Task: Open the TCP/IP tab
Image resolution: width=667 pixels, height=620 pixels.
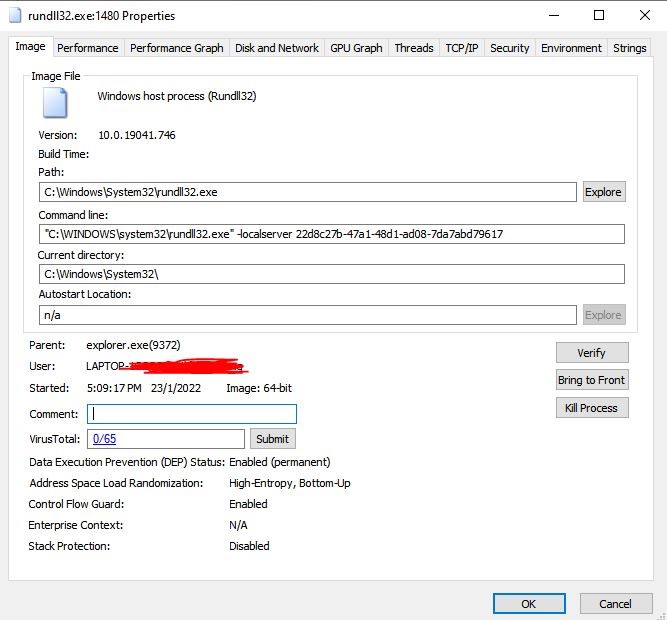Action: pyautogui.click(x=462, y=48)
